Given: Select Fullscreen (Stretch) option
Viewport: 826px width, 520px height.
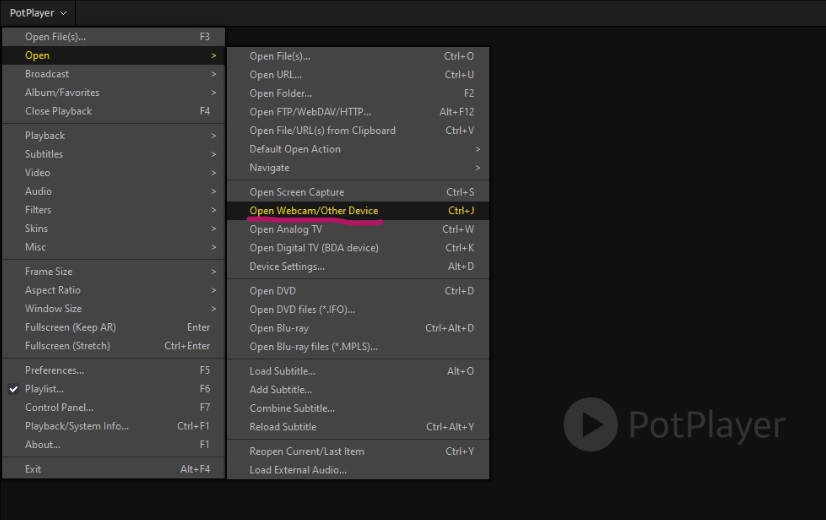Looking at the screenshot, I should 67,346.
